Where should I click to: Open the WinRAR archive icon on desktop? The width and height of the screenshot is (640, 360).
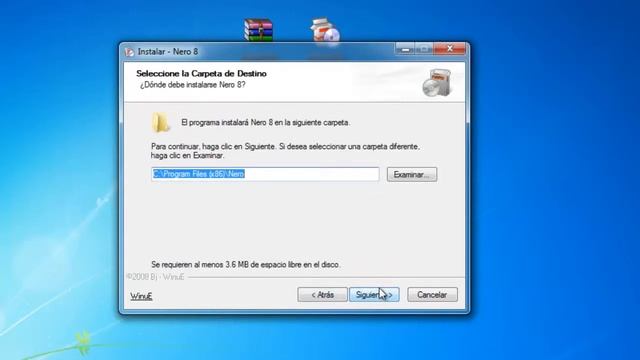(x=258, y=30)
